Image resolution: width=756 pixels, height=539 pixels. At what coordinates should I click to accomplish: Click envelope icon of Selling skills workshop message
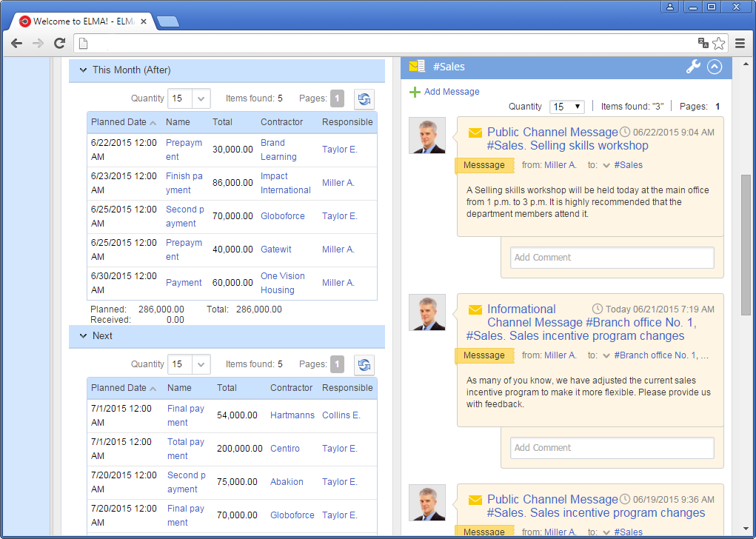pos(475,133)
